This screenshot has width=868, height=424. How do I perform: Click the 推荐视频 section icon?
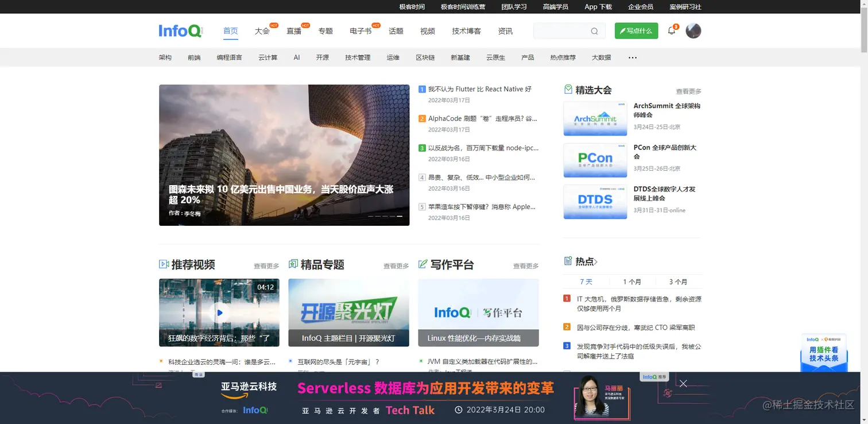164,264
